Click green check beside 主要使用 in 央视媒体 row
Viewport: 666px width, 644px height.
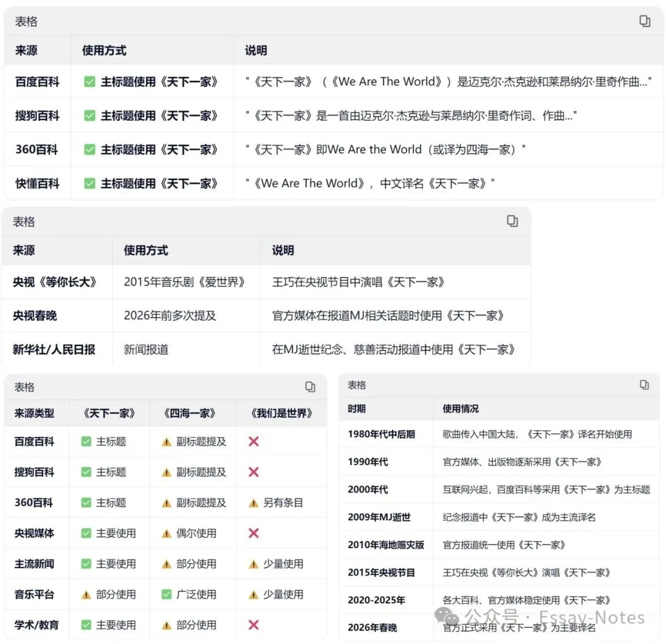tap(86, 533)
